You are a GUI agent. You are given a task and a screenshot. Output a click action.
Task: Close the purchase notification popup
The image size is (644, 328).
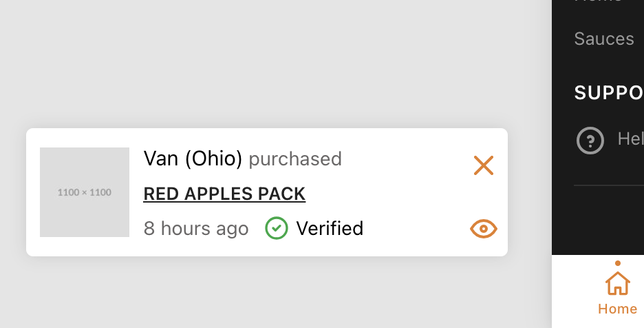pyautogui.click(x=484, y=165)
